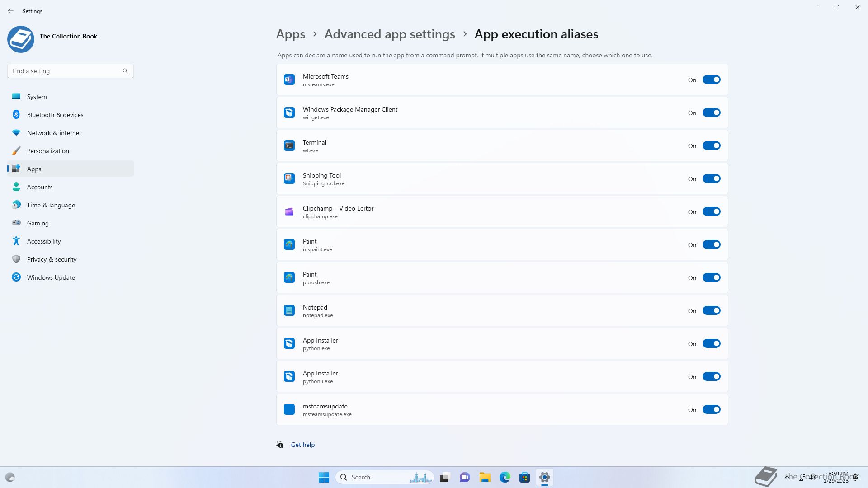
Task: Navigate to Advanced app settings breadcrumb
Action: [x=390, y=34]
